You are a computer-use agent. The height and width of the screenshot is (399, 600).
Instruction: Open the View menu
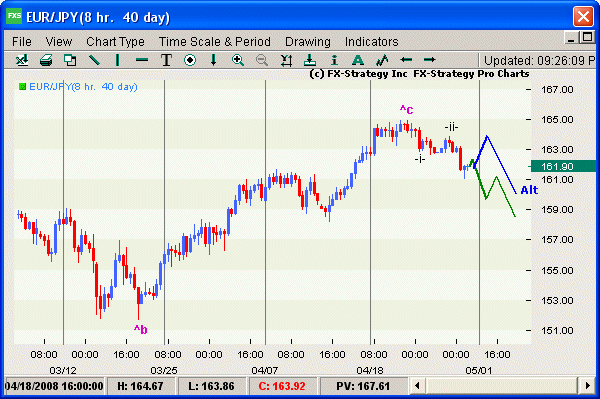pyautogui.click(x=59, y=41)
